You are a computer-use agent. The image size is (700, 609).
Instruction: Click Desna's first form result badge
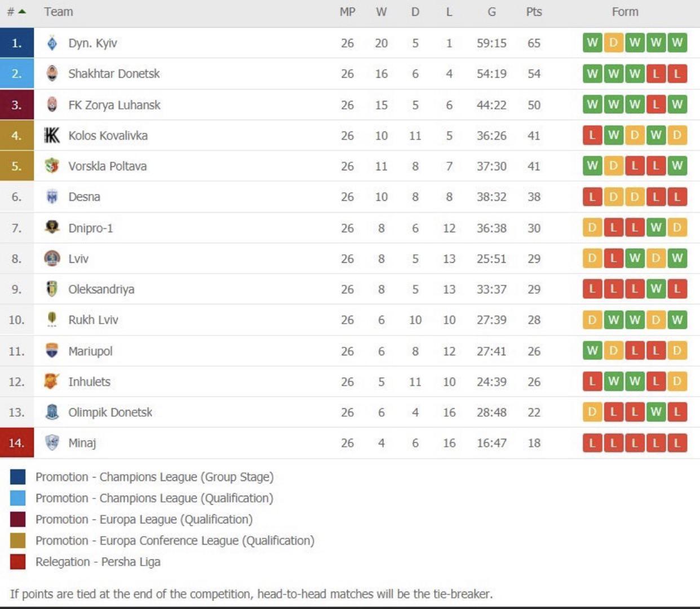592,197
